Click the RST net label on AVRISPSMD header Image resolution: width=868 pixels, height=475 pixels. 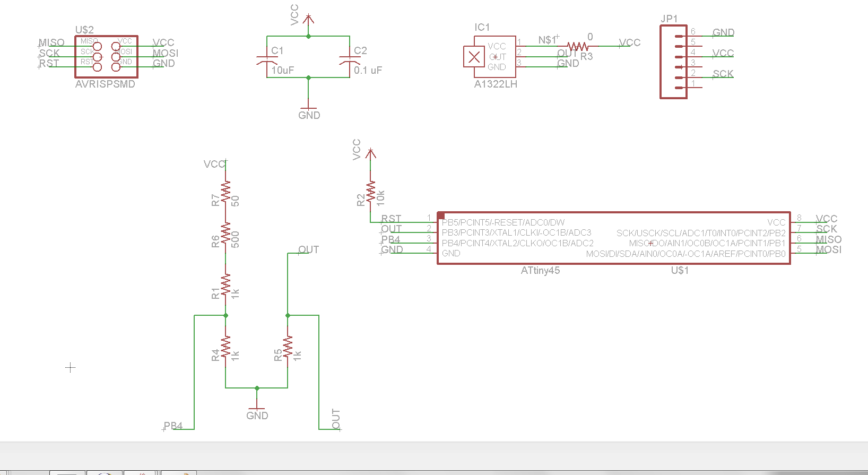49,63
